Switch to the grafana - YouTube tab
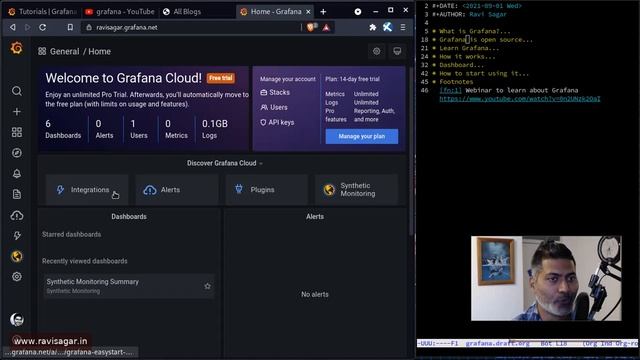The height and width of the screenshot is (360, 640). point(120,11)
